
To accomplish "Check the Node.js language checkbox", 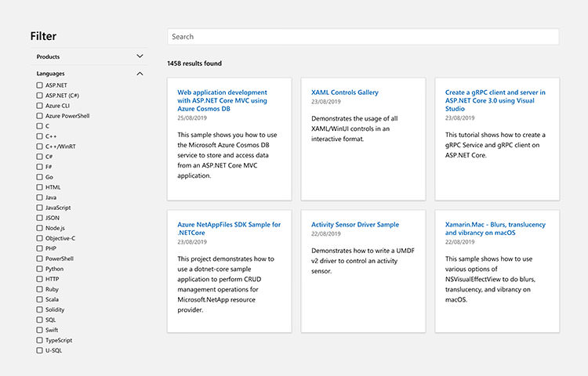I will tap(40, 228).
